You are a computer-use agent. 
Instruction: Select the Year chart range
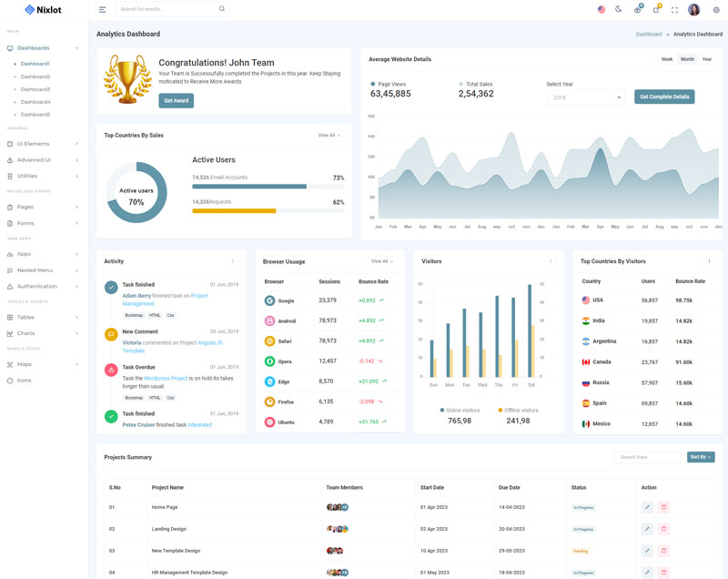pos(707,59)
